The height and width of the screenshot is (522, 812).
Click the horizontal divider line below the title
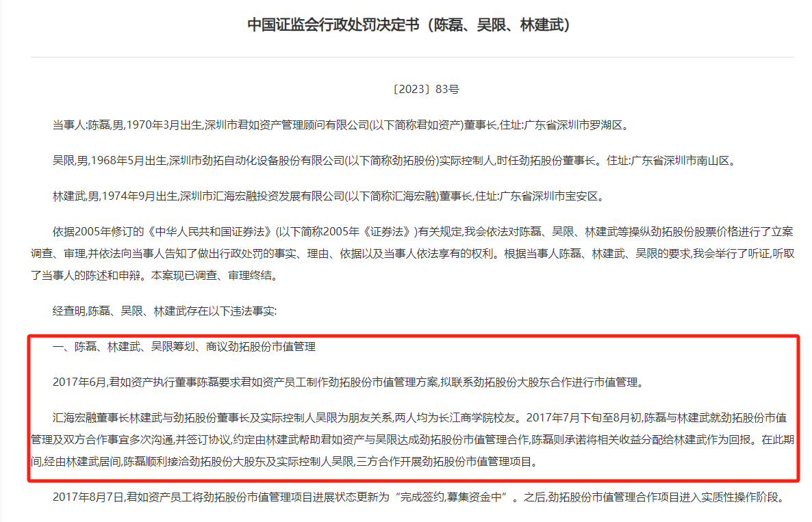(x=412, y=57)
